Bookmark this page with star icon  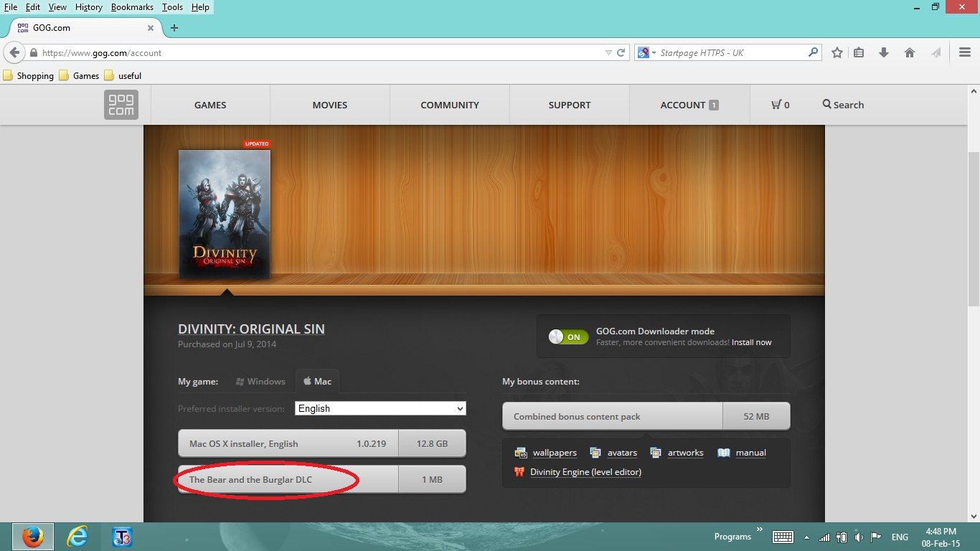(x=837, y=52)
